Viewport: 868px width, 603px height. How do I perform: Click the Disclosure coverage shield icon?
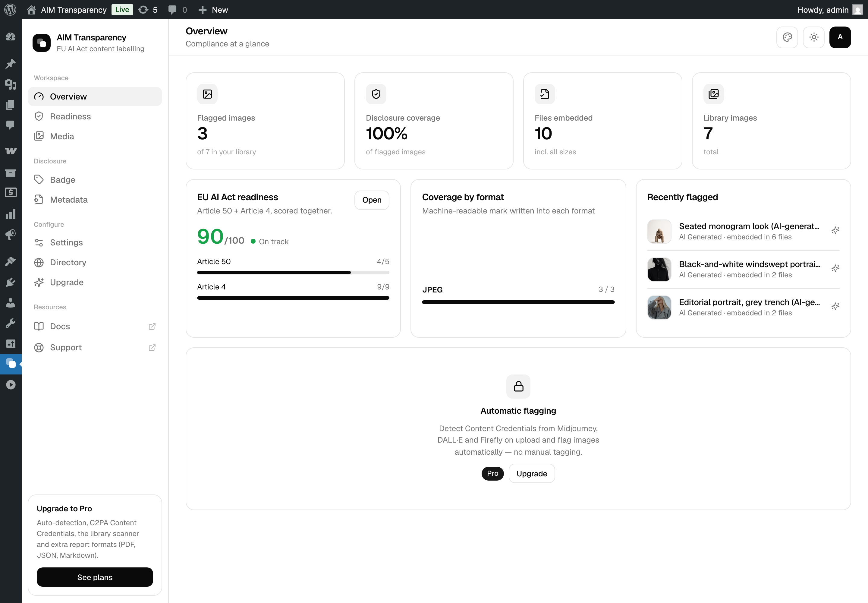click(x=376, y=94)
